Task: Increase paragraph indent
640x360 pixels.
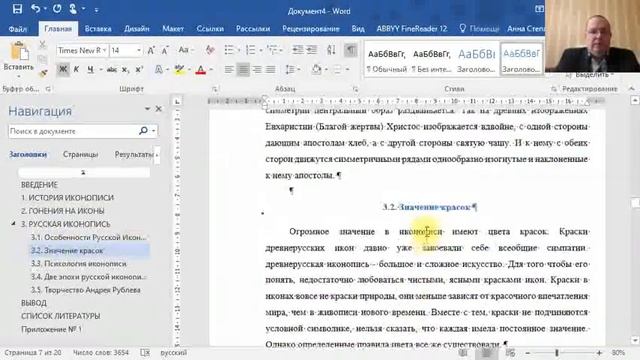Action: click(x=312, y=50)
